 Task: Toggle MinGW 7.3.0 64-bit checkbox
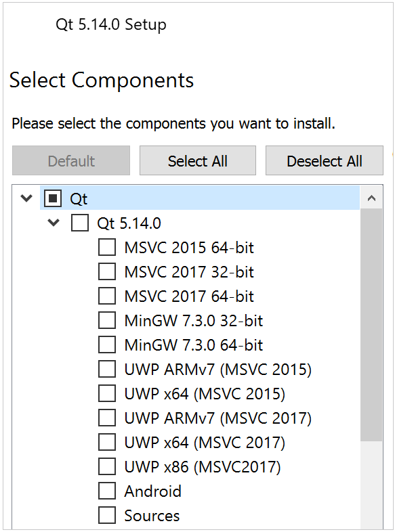coord(107,345)
